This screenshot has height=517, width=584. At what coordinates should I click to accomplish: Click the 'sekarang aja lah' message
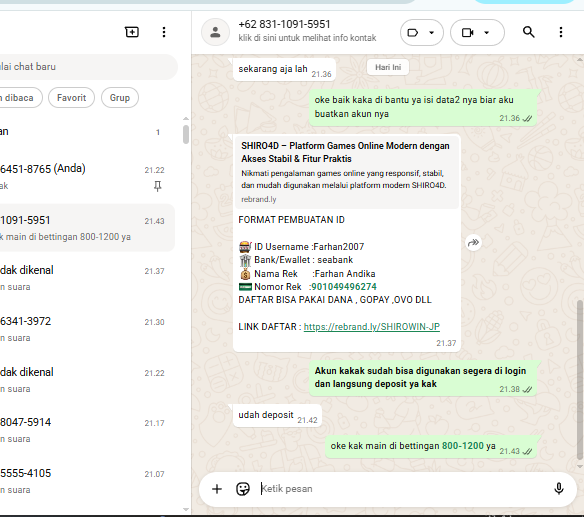pos(284,70)
